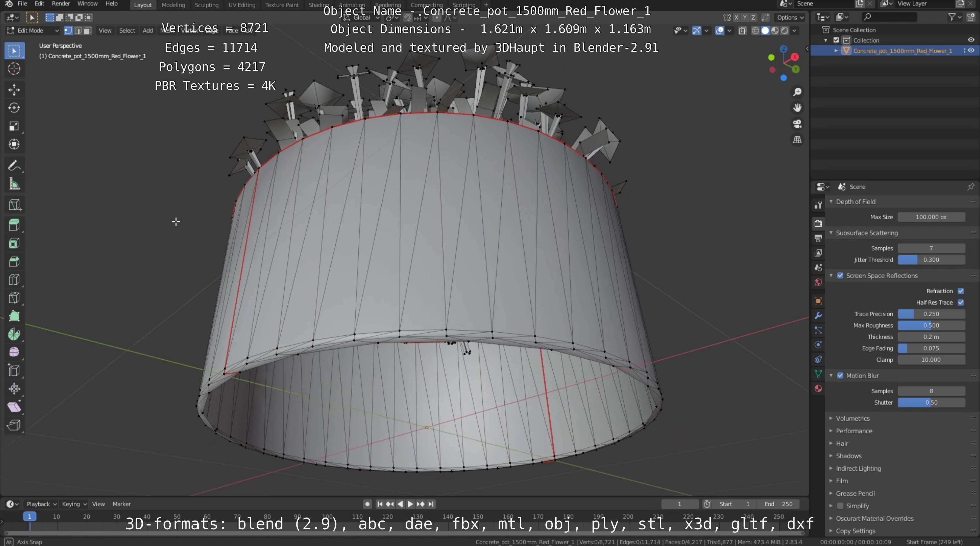Activate the Measure tool
Viewport: 980px width, 546px height.
[14, 185]
